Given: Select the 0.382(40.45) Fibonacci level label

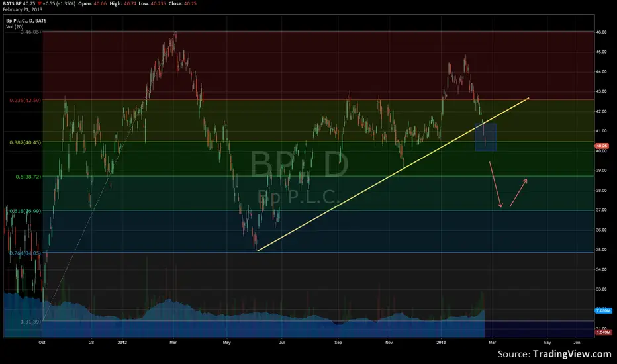Looking at the screenshot, I should pos(25,142).
